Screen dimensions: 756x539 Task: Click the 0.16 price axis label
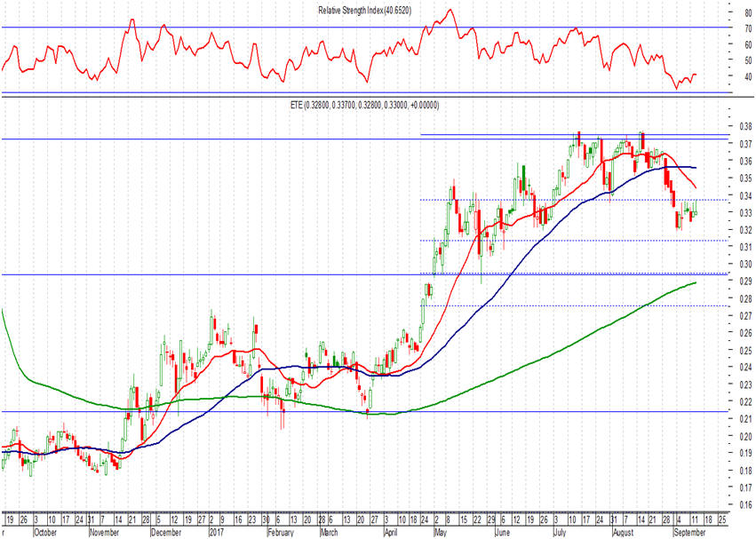746,504
